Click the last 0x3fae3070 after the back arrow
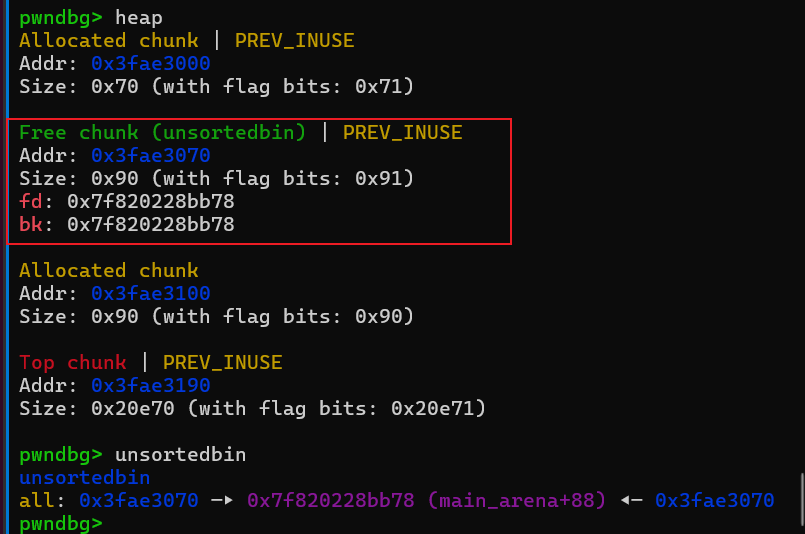Screen dimensions: 805x534 714,501
